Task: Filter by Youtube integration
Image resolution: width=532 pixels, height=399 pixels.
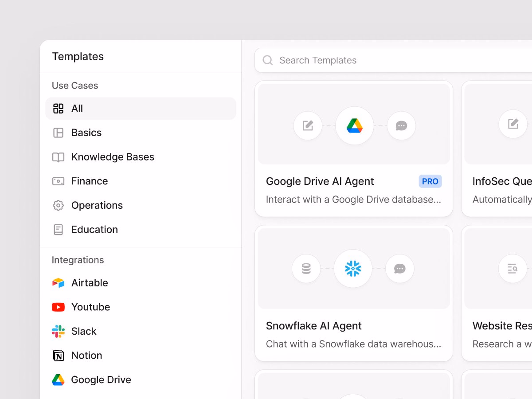Action: pos(141,307)
